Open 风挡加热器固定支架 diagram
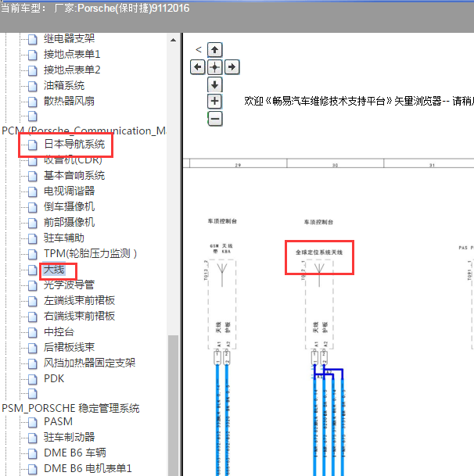Screen dimensions: 474x476 [89, 363]
